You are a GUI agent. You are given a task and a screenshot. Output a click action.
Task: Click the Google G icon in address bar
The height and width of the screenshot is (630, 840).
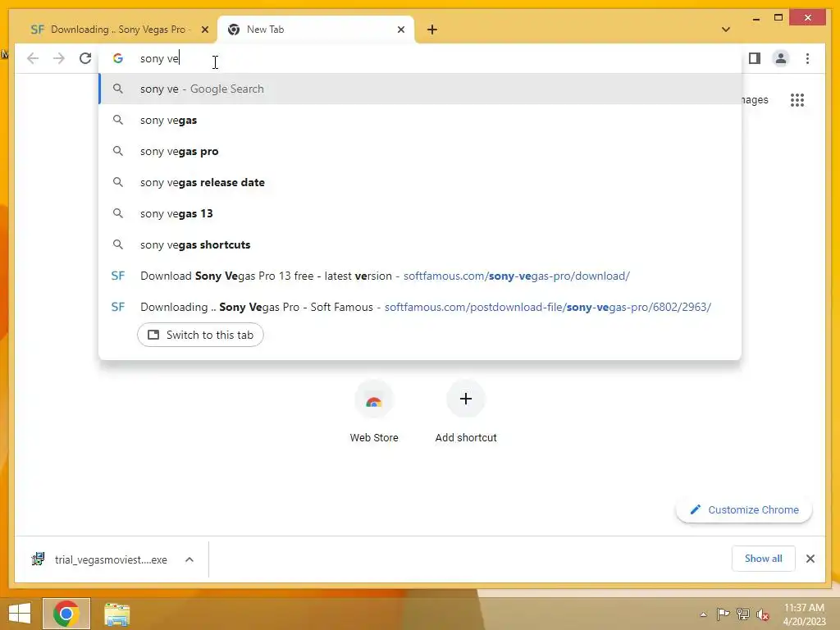tap(118, 58)
